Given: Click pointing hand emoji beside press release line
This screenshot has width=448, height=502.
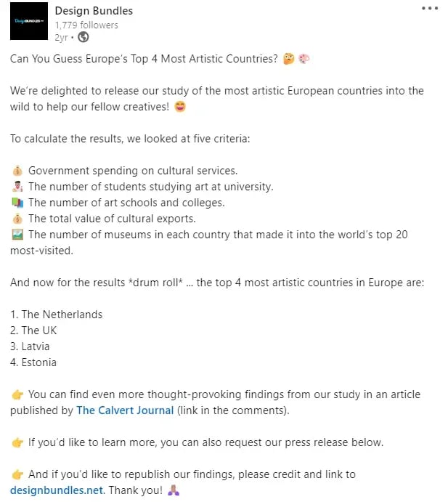Looking at the screenshot, I should pyautogui.click(x=17, y=442).
